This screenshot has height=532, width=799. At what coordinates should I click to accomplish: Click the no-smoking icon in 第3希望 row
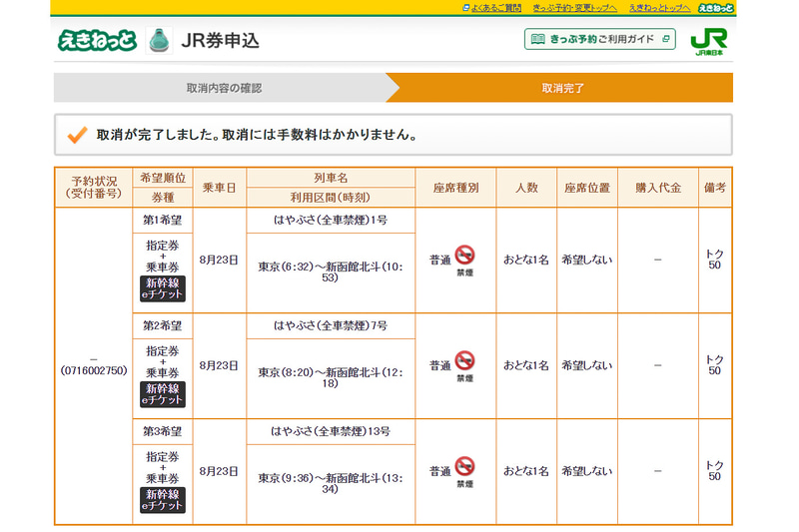(x=464, y=466)
